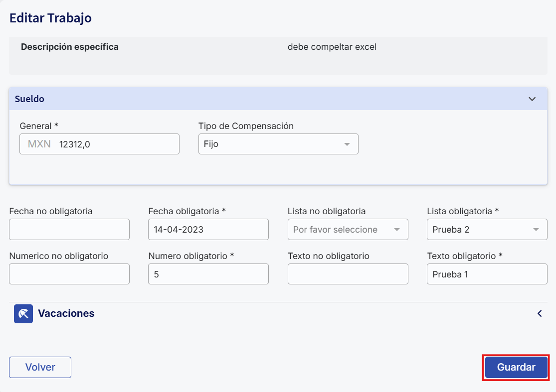
Task: Open the Tipo de Compensación dropdown
Action: [x=278, y=144]
